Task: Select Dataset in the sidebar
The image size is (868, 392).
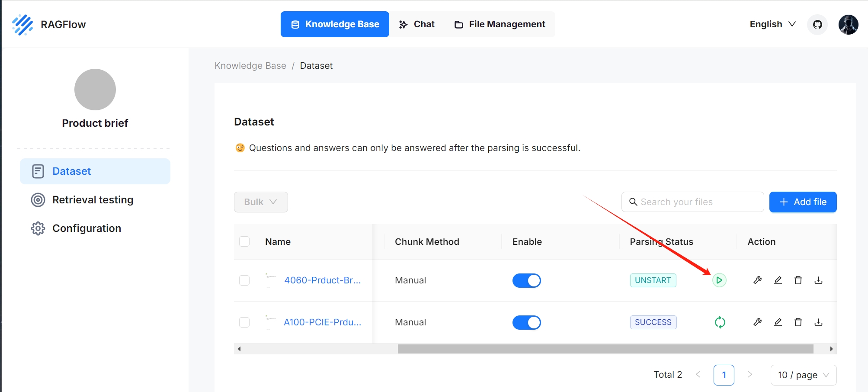Action: tap(95, 171)
